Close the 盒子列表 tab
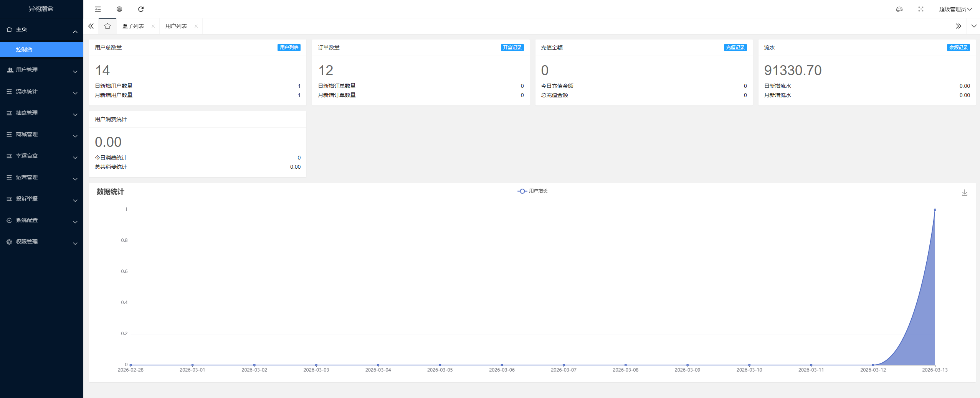The height and width of the screenshot is (398, 980). pyautogui.click(x=153, y=26)
